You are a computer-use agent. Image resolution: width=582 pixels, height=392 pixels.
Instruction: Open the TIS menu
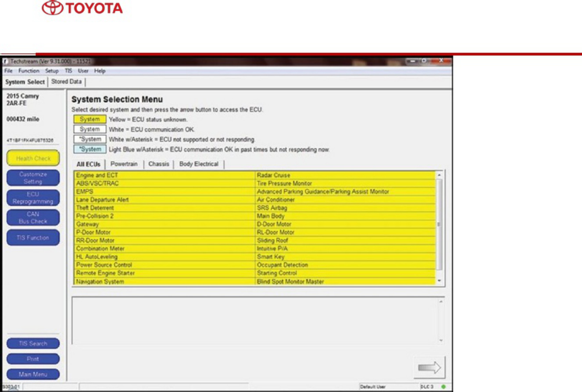pyautogui.click(x=68, y=71)
